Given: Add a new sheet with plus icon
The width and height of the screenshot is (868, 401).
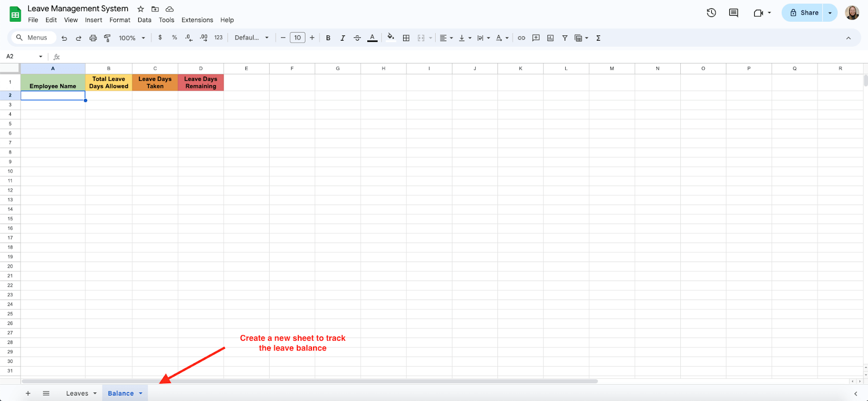Looking at the screenshot, I should click(x=28, y=393).
